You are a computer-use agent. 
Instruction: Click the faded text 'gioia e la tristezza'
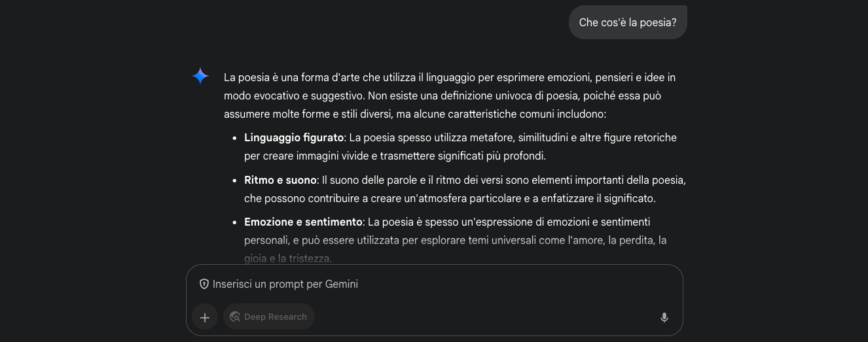288,258
